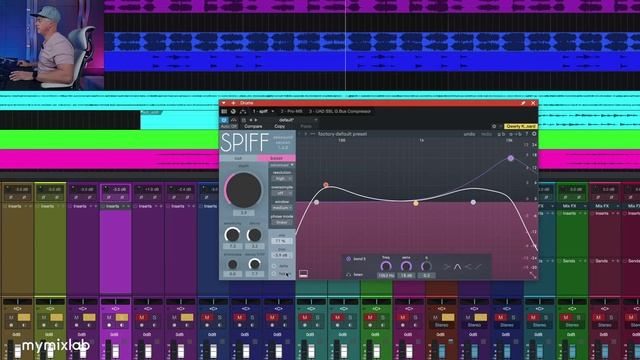The height and width of the screenshot is (360, 640).
Task: Unmute the fifth mixer channel's red M
Action: [x=142, y=317]
